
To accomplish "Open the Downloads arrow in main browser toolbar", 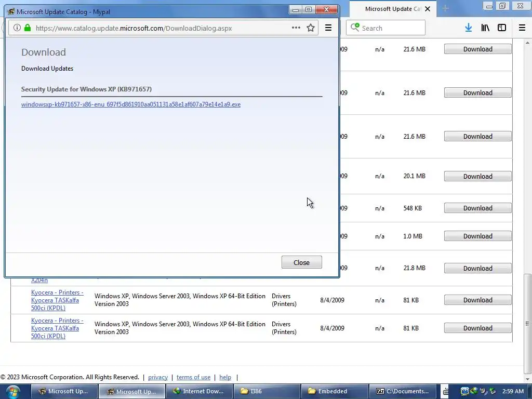I will pyautogui.click(x=468, y=28).
